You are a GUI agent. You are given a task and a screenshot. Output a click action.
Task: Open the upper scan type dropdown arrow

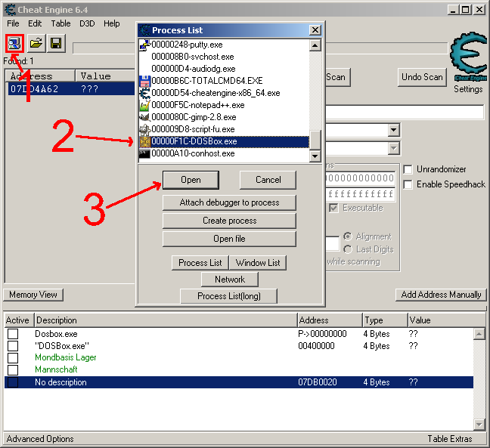tap(393, 130)
